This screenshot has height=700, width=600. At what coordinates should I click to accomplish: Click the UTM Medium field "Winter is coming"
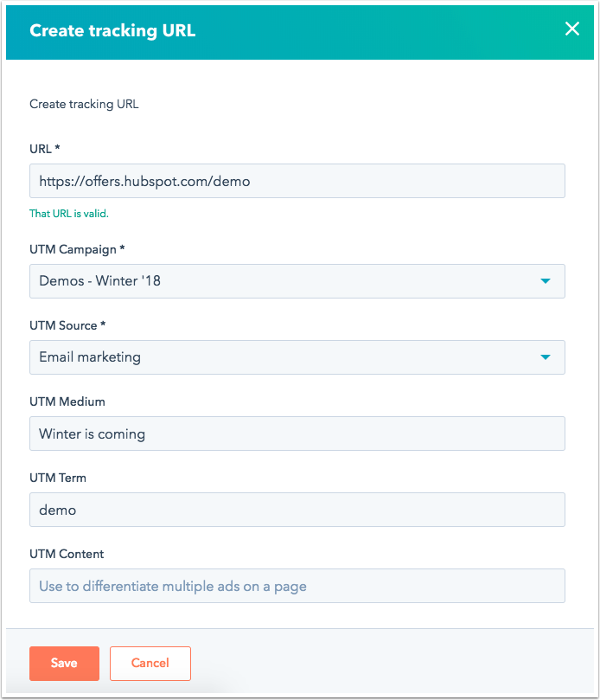(x=297, y=433)
